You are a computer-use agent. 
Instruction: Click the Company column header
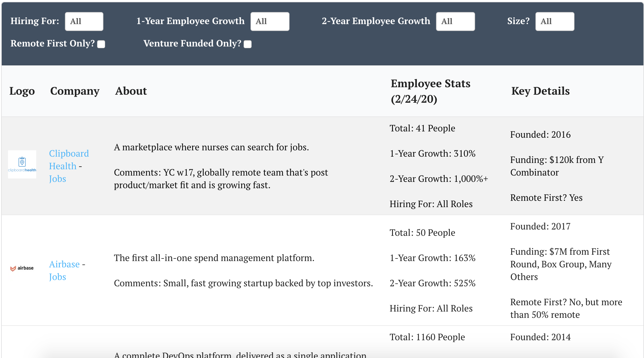point(75,91)
